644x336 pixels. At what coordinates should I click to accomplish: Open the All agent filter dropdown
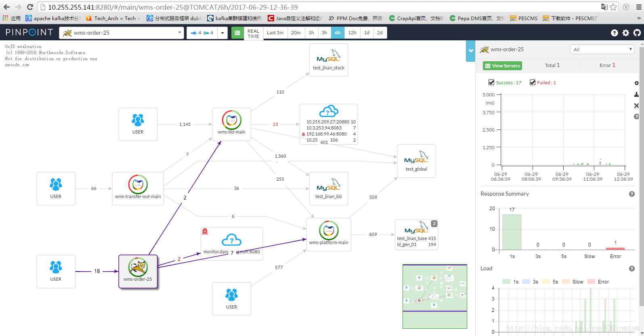[602, 49]
